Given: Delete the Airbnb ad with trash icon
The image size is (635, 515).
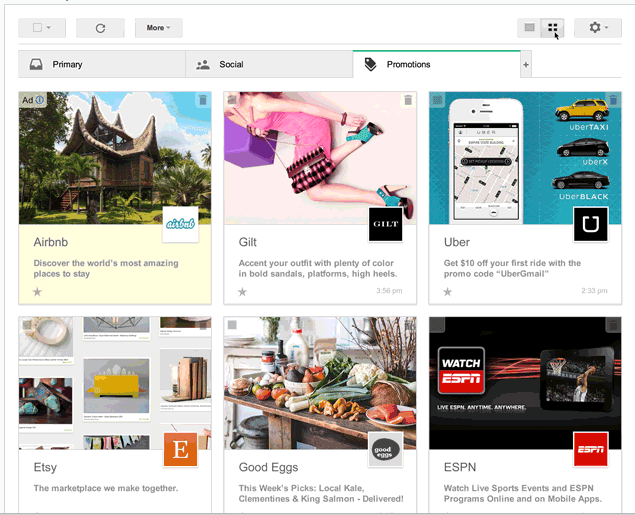Looking at the screenshot, I should [203, 100].
